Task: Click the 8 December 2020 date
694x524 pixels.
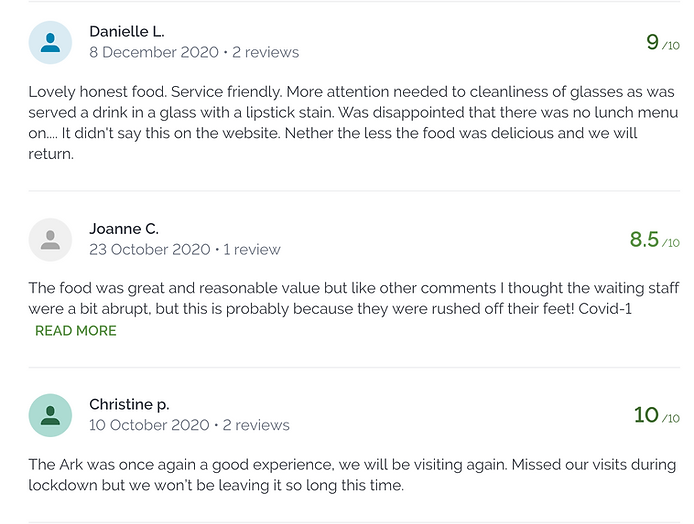Action: [153, 52]
